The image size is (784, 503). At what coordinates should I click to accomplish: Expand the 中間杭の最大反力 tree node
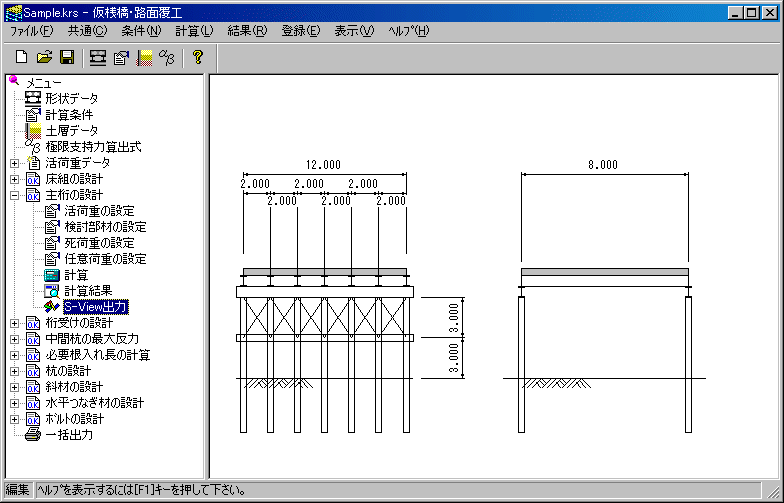coord(14,339)
